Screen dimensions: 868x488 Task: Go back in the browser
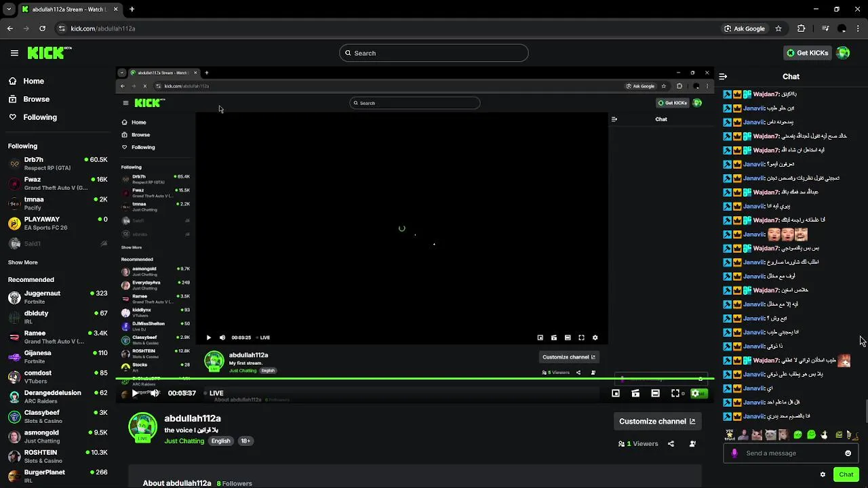click(9, 28)
